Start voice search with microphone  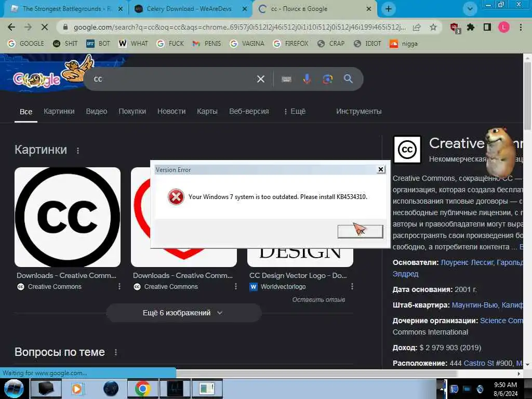click(307, 79)
